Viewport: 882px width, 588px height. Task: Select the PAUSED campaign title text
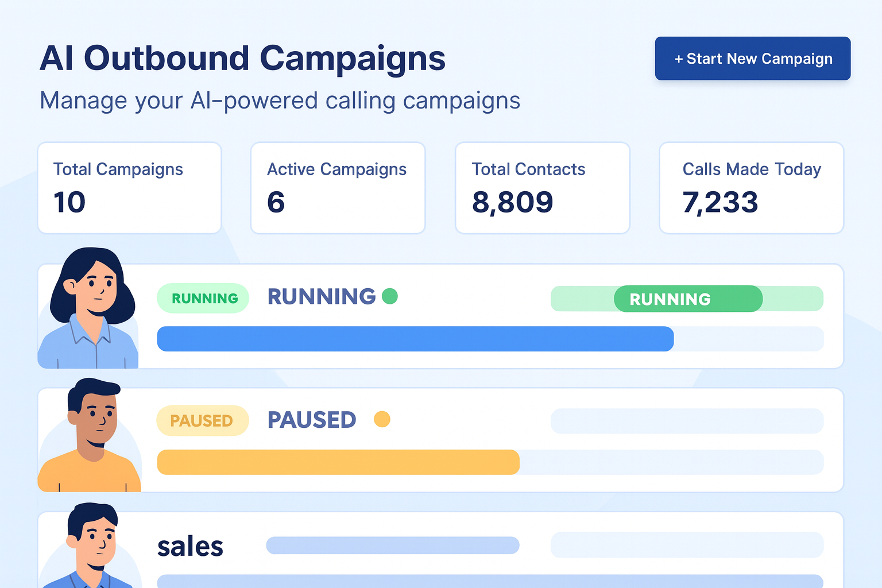312,420
